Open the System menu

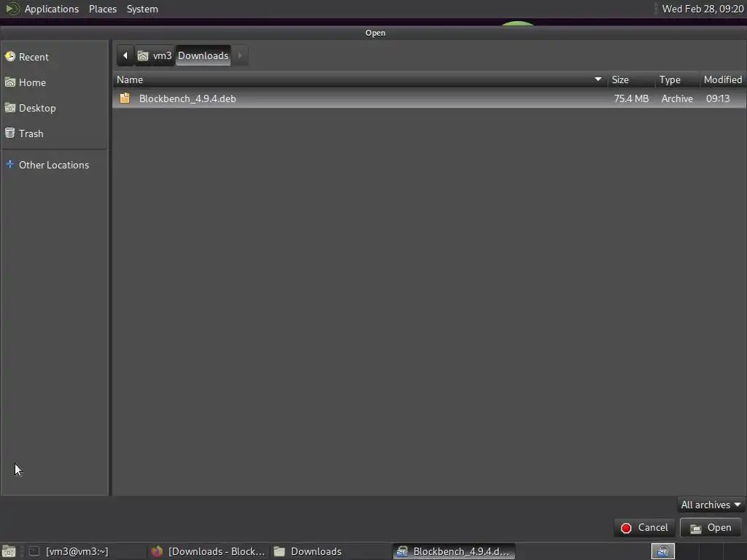point(142,9)
